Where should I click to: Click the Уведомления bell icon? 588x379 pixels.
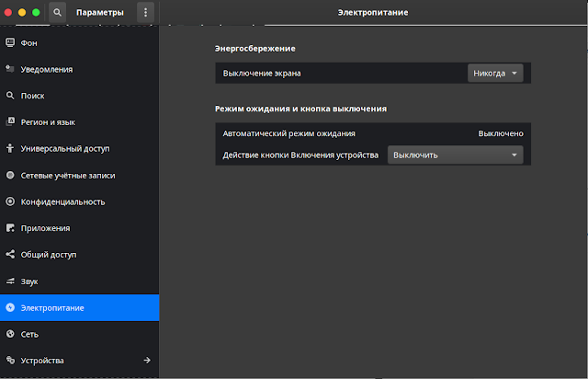pyautogui.click(x=10, y=69)
